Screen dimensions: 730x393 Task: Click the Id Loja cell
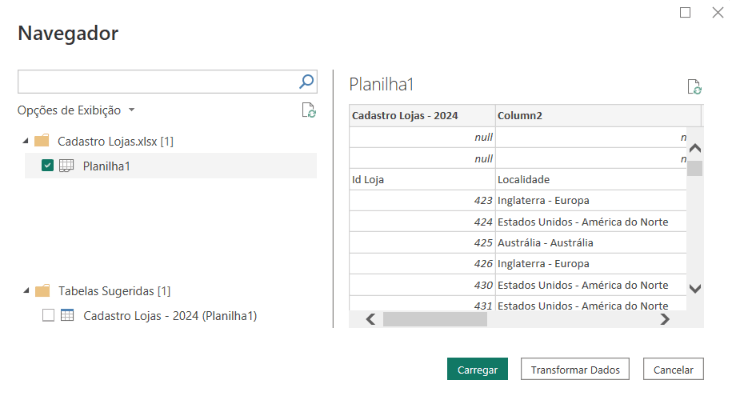[x=422, y=179]
